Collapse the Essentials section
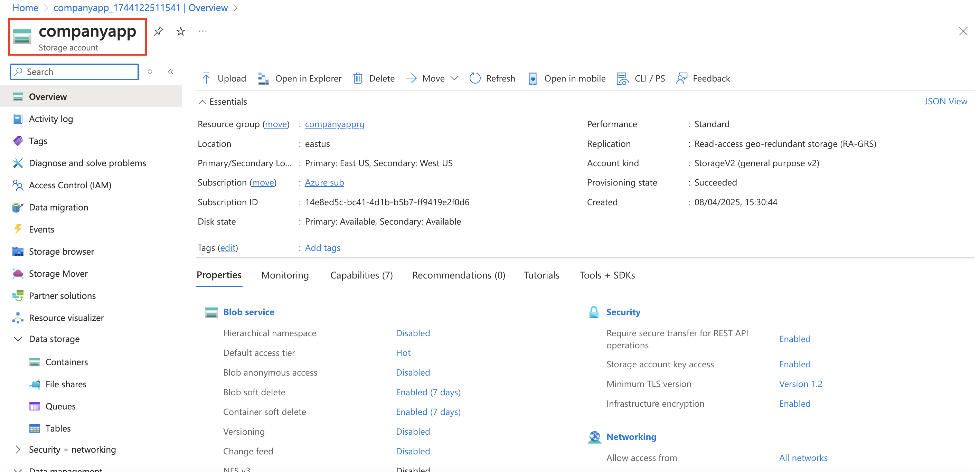The image size is (980, 472). [x=202, y=102]
